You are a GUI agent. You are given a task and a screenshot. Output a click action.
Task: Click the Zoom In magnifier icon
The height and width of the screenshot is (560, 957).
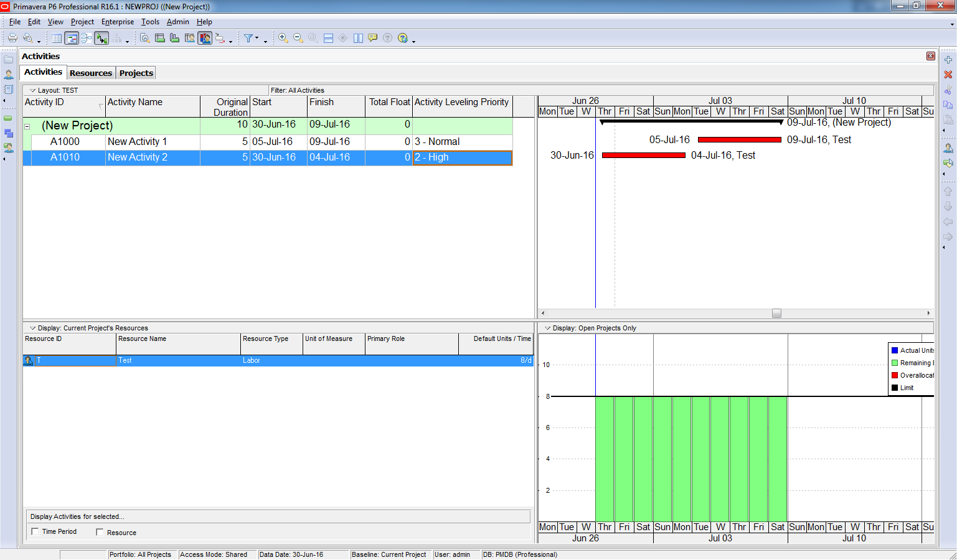tap(283, 38)
